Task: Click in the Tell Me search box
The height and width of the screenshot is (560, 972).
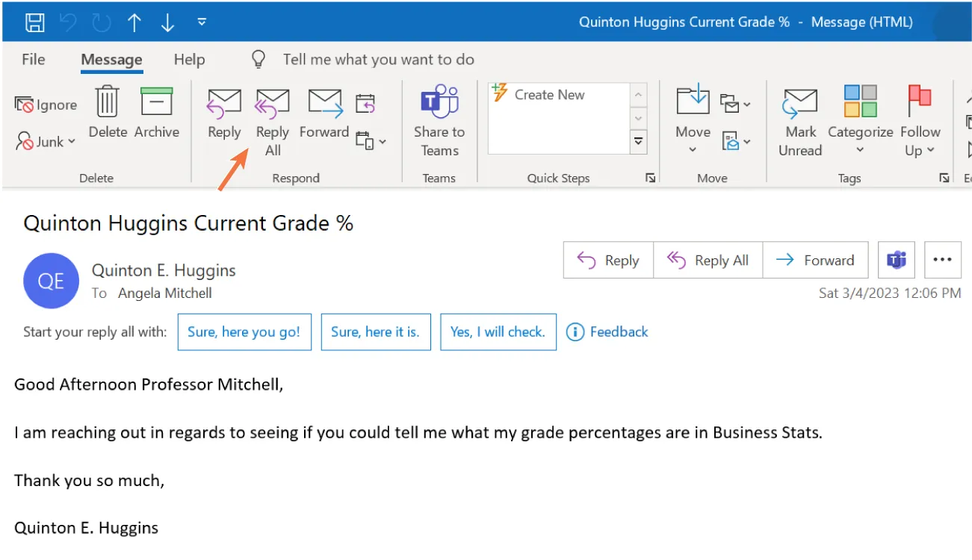Action: (377, 59)
